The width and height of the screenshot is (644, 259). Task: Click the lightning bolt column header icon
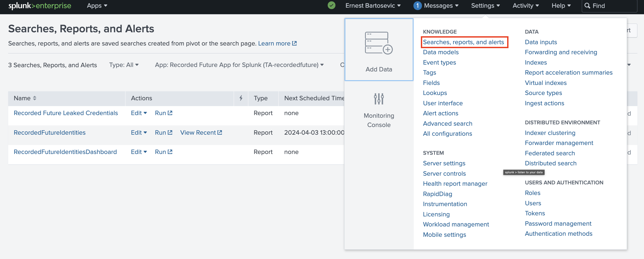click(x=241, y=98)
